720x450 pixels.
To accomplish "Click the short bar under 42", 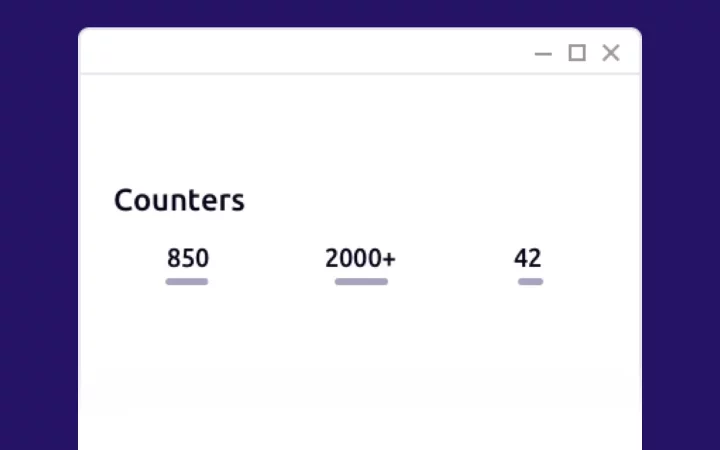I will tap(530, 282).
